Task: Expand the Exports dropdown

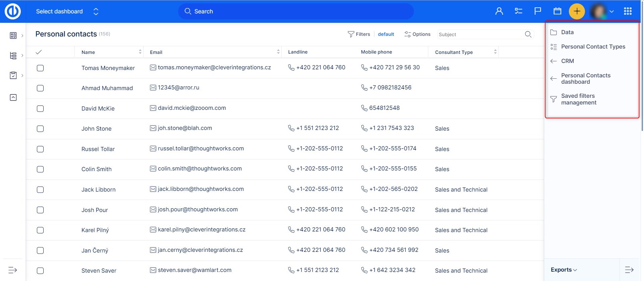Action: click(x=563, y=270)
